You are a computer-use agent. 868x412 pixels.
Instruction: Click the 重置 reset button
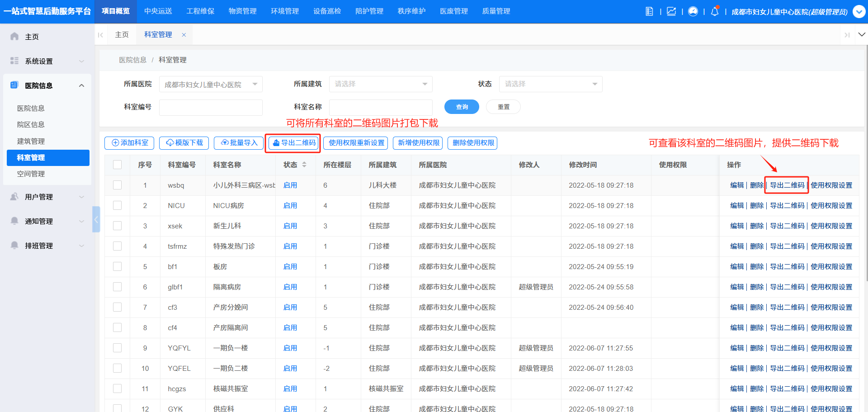pos(503,107)
